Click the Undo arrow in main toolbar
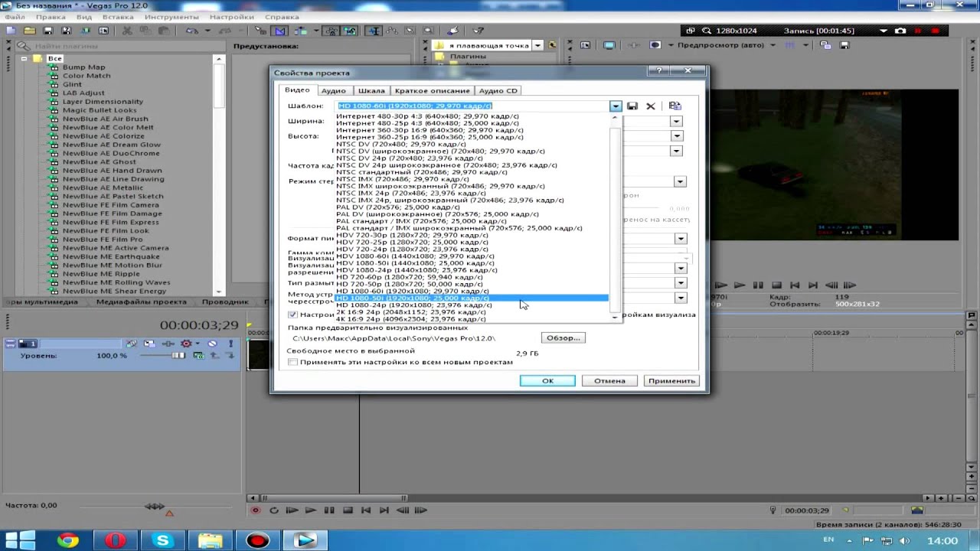 click(x=191, y=31)
